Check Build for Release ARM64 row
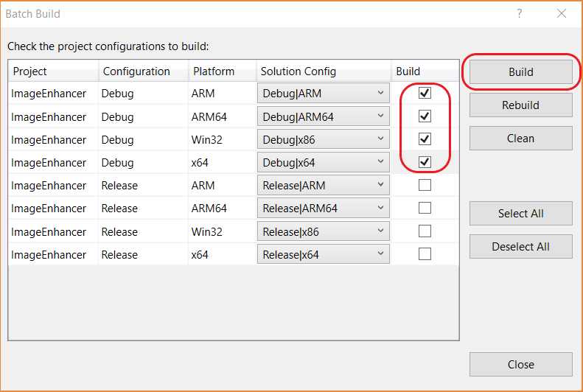This screenshot has width=583, height=392. pyautogui.click(x=425, y=208)
